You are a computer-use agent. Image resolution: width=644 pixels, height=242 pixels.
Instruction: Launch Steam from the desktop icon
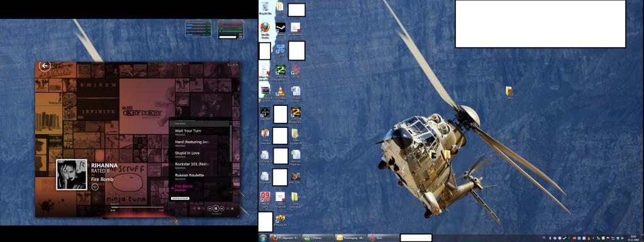[280, 29]
